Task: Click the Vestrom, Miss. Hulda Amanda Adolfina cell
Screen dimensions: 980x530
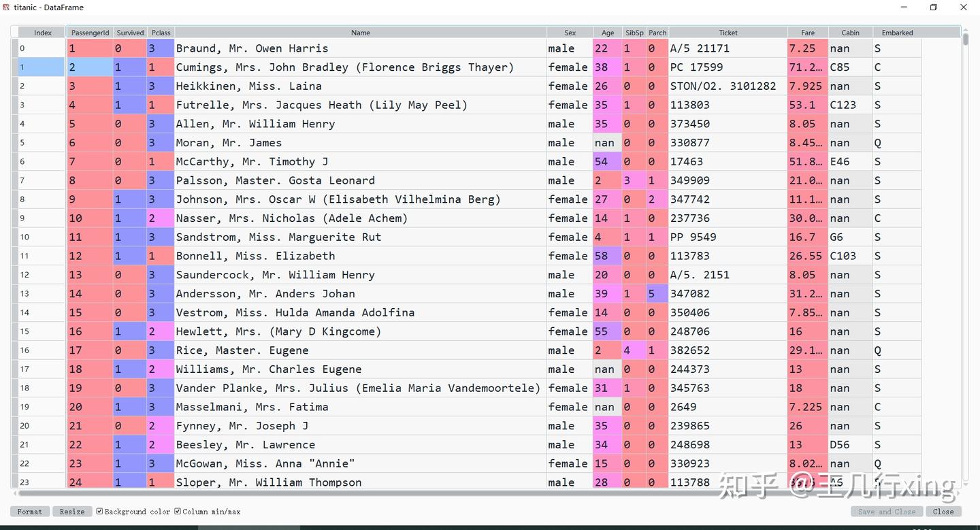Action: [361, 313]
